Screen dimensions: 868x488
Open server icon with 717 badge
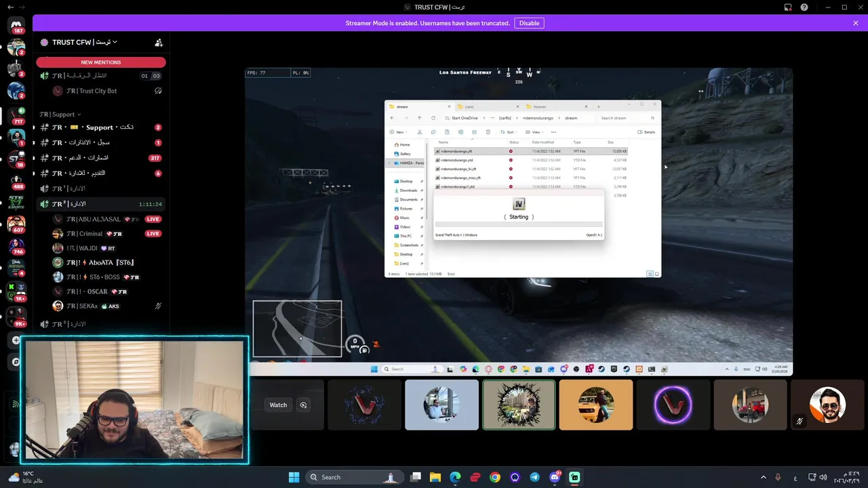coord(16,116)
